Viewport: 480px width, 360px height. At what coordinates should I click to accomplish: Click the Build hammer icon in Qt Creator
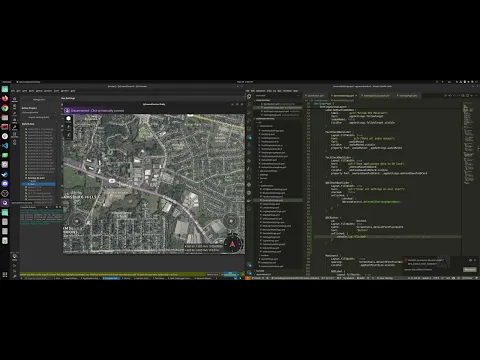(x=14, y=275)
